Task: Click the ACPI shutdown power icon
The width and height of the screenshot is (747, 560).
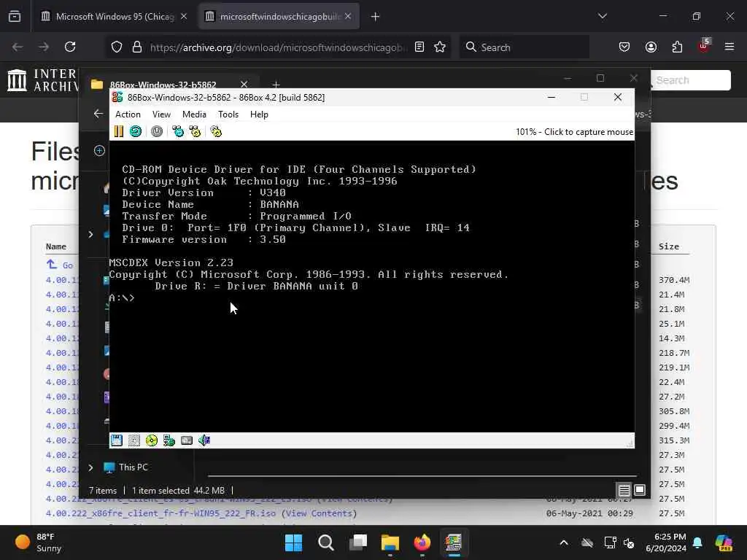Action: (x=157, y=131)
